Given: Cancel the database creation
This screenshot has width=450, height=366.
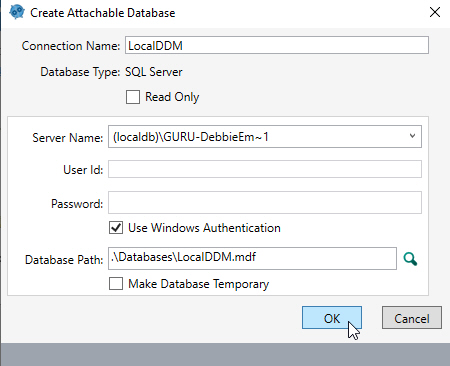Looking at the screenshot, I should coord(412,318).
